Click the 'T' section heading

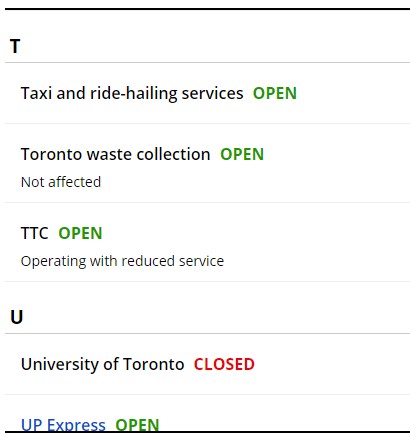click(15, 46)
